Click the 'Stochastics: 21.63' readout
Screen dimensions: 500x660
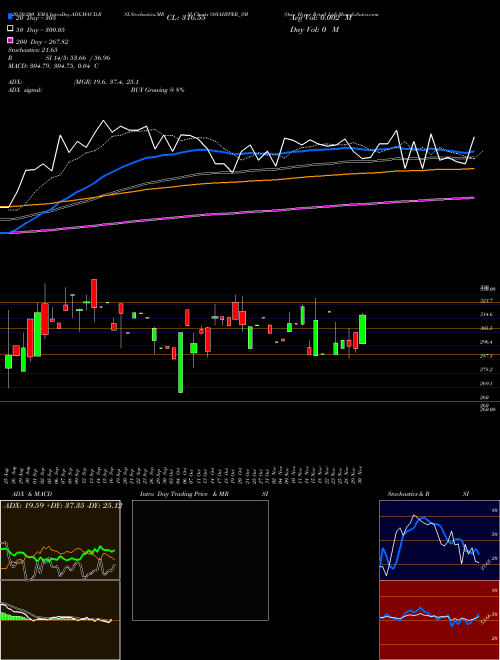33,50
